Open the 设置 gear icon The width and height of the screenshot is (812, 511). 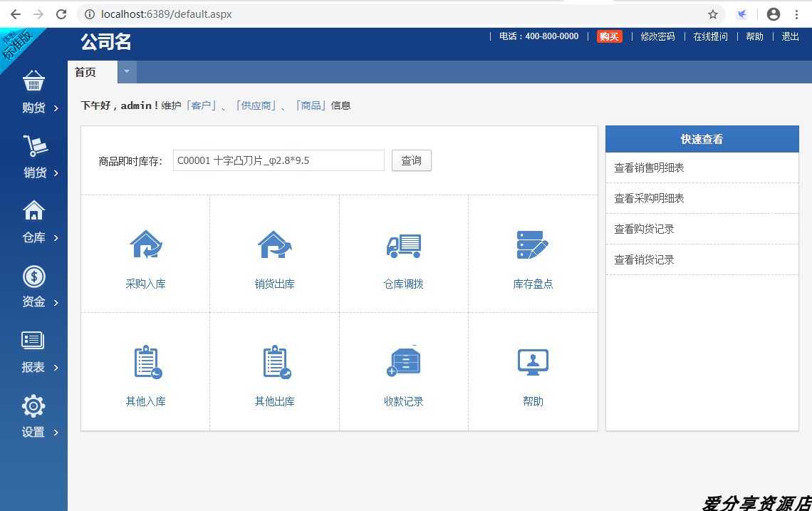point(33,406)
